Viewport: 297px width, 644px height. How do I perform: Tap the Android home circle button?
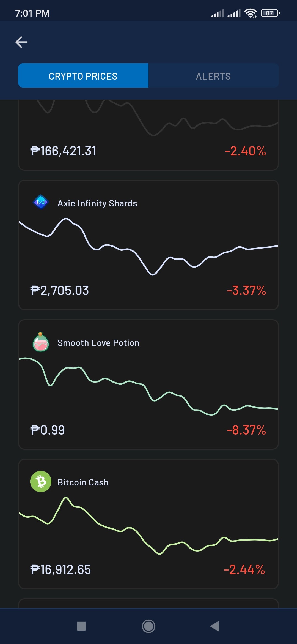(148, 626)
